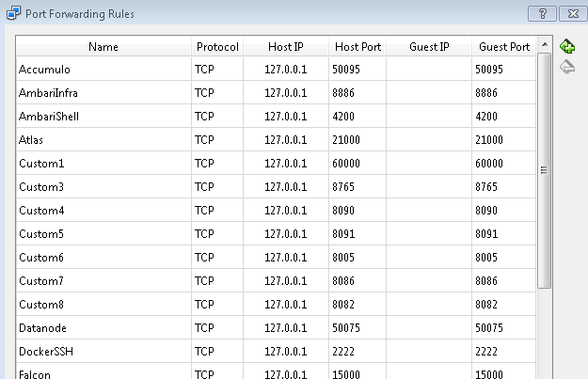The image size is (588, 379).
Task: Open the help question mark button
Action: coord(542,14)
